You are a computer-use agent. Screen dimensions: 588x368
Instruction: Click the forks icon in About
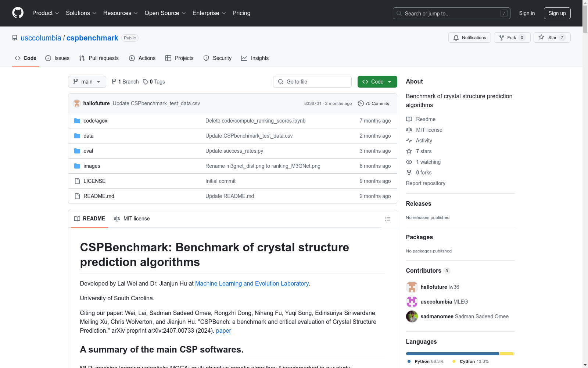(x=409, y=173)
